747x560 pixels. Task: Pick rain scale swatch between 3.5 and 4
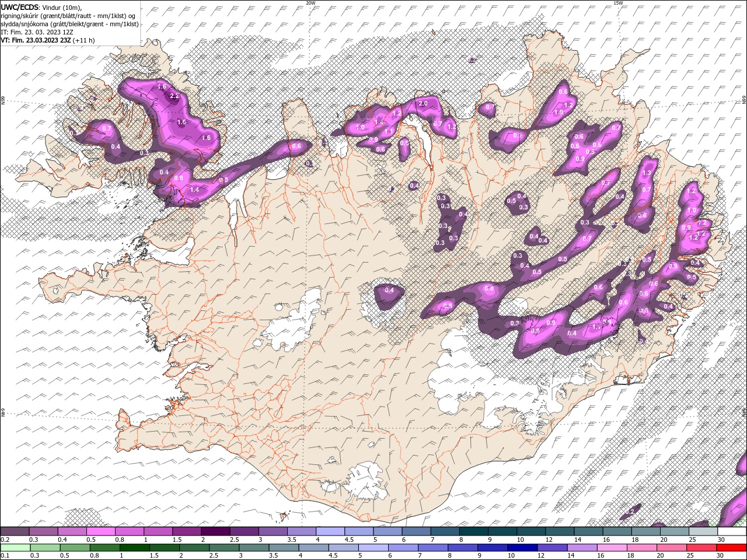(x=283, y=548)
